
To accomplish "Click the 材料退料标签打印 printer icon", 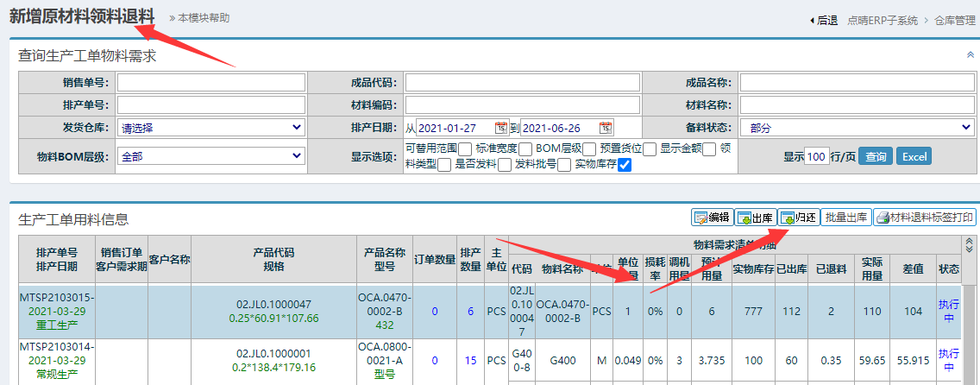I will [925, 218].
